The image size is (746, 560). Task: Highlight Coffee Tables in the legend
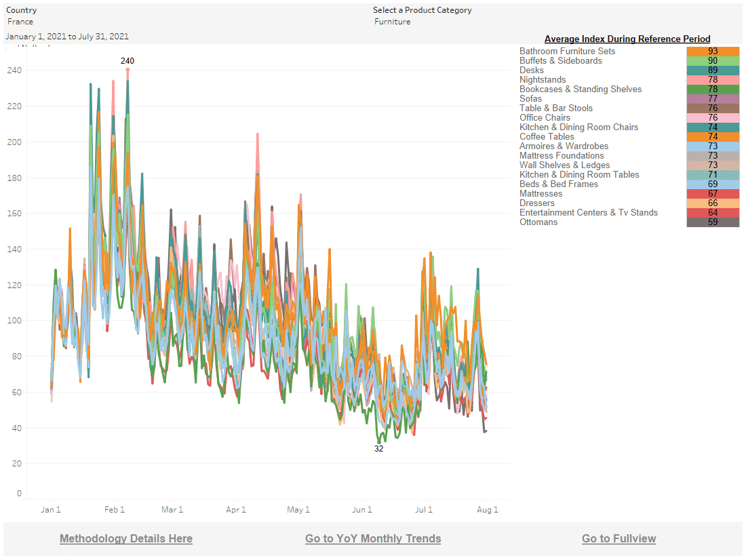547,137
